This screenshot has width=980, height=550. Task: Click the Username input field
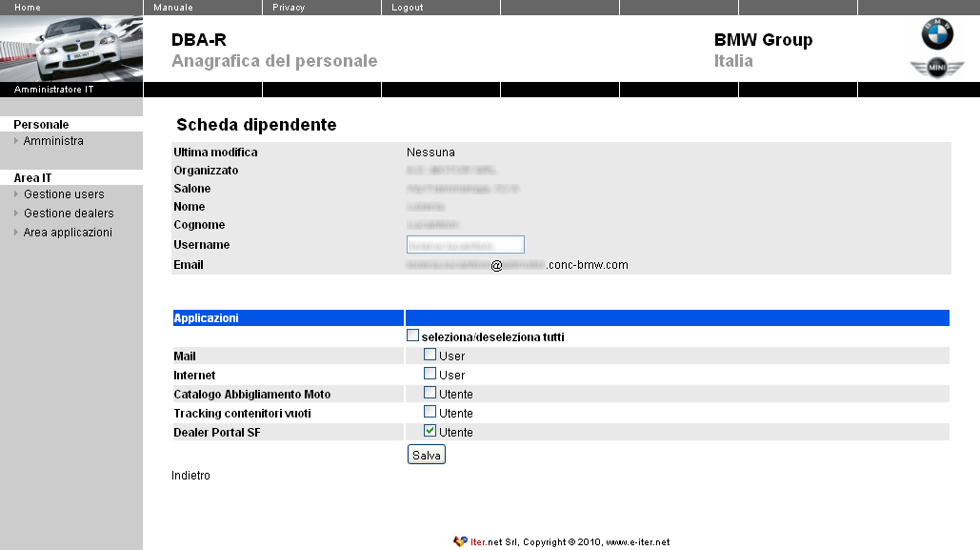(x=466, y=245)
